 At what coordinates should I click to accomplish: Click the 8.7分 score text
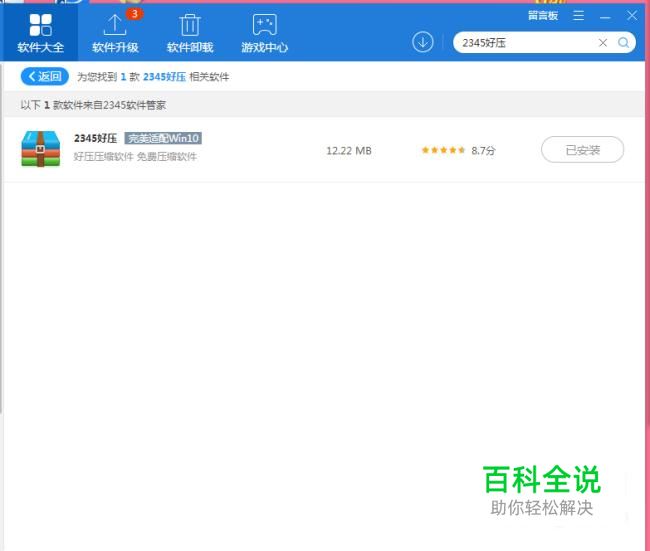pyautogui.click(x=483, y=150)
